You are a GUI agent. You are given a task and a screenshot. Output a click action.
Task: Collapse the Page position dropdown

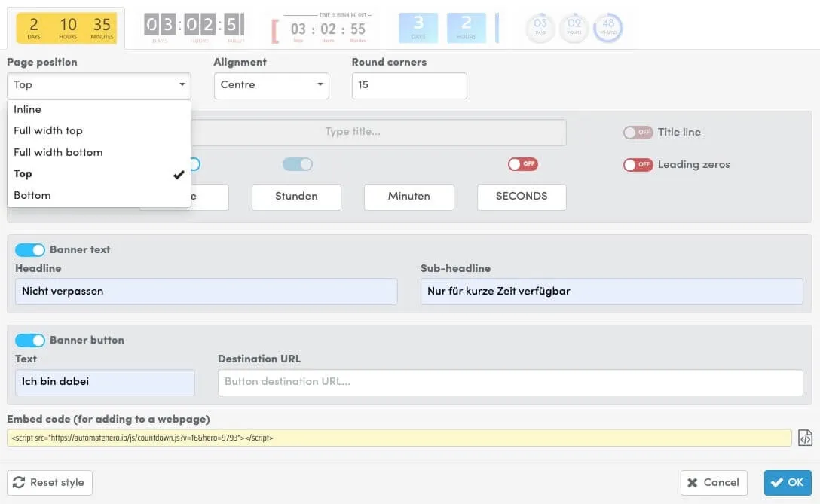coord(99,85)
